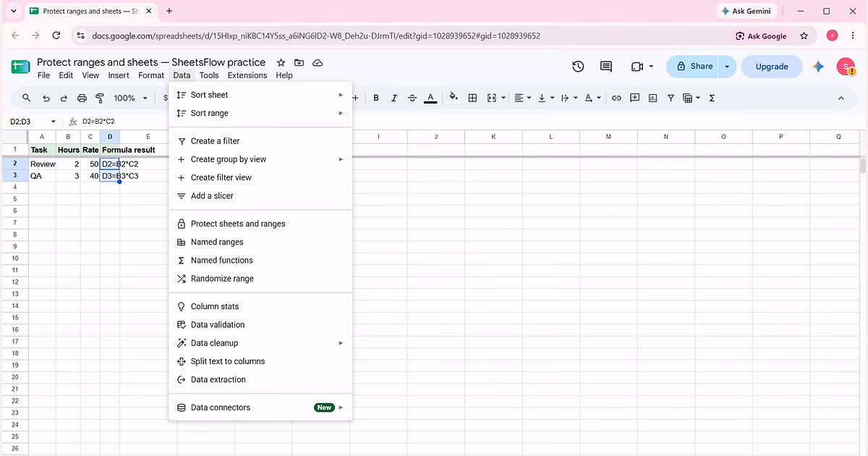The width and height of the screenshot is (868, 456).
Task: Star the document
Action: [281, 63]
